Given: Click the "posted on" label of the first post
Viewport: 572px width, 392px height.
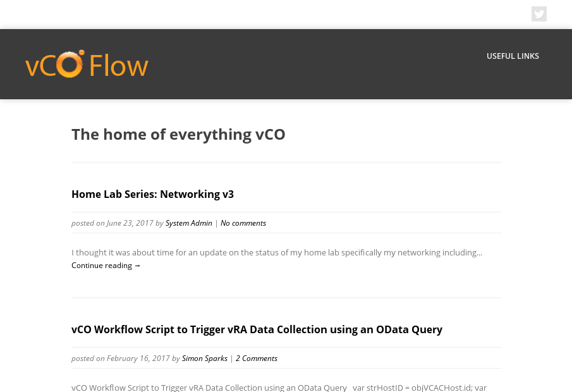Looking at the screenshot, I should point(88,223).
